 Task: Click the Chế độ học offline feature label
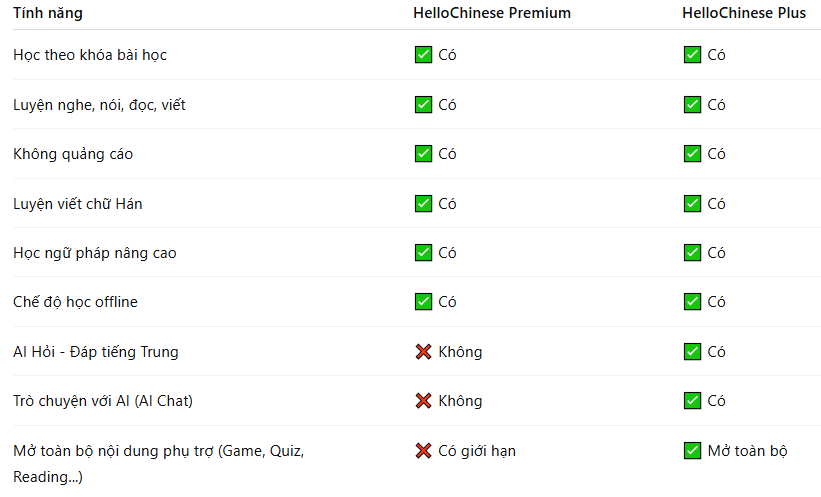pyautogui.click(x=75, y=302)
